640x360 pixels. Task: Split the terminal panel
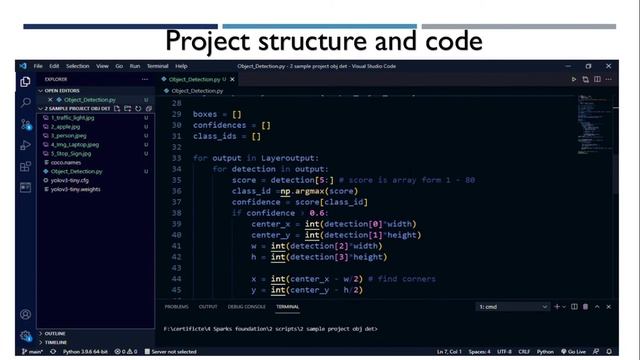click(574, 307)
